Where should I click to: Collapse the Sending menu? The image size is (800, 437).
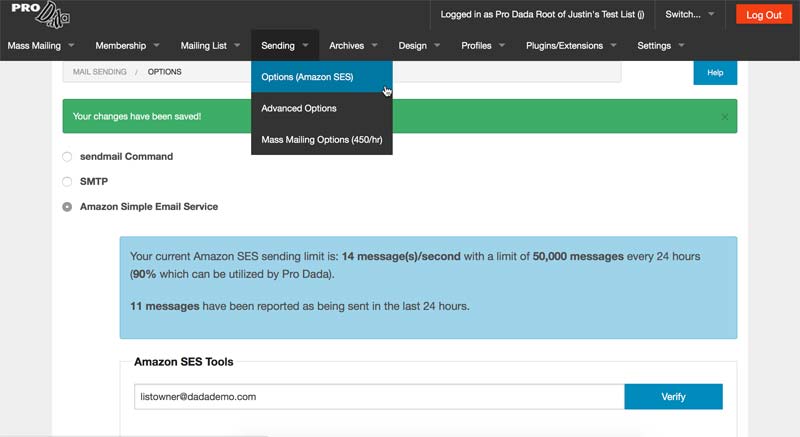(x=285, y=45)
